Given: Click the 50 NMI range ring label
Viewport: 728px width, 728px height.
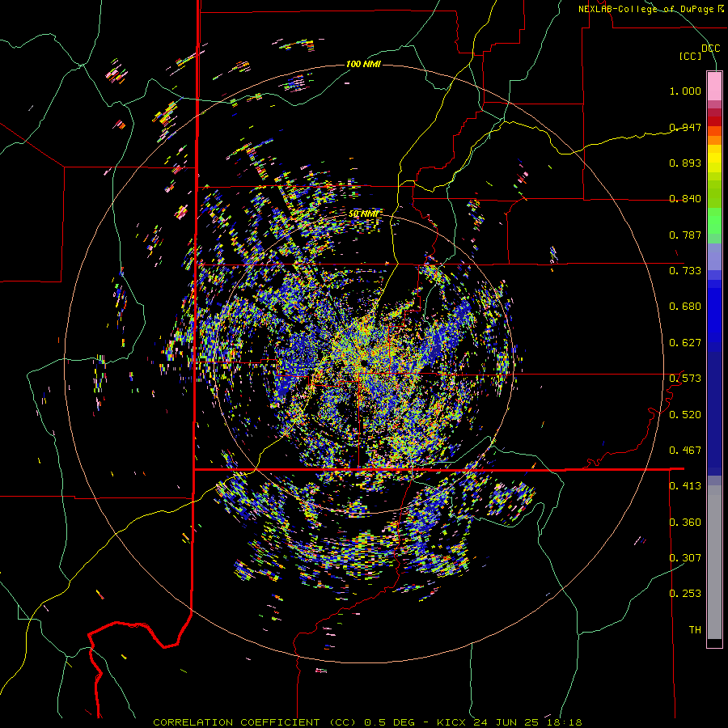Looking at the screenshot, I should tap(363, 214).
